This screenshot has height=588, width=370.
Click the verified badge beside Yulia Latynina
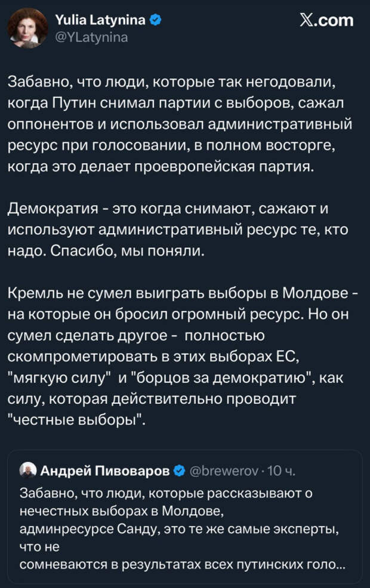click(155, 21)
